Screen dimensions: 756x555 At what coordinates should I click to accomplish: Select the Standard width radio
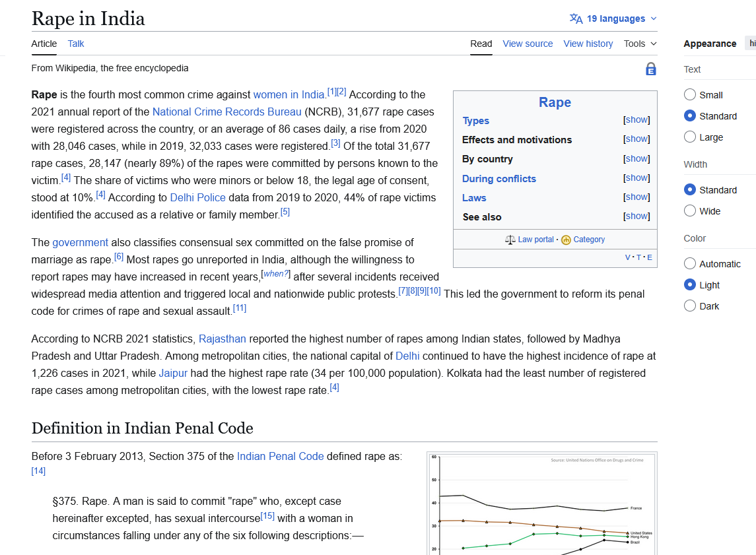(x=690, y=189)
